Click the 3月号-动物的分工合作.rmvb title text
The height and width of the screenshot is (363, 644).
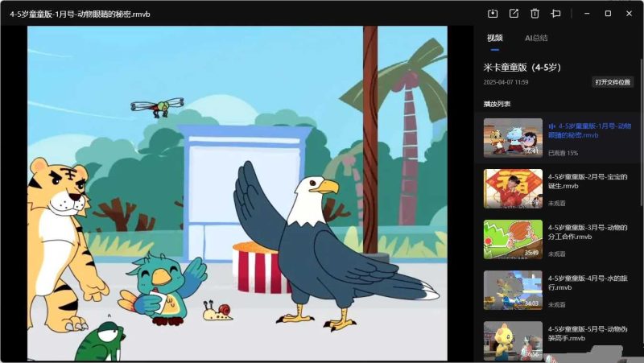[587, 232]
